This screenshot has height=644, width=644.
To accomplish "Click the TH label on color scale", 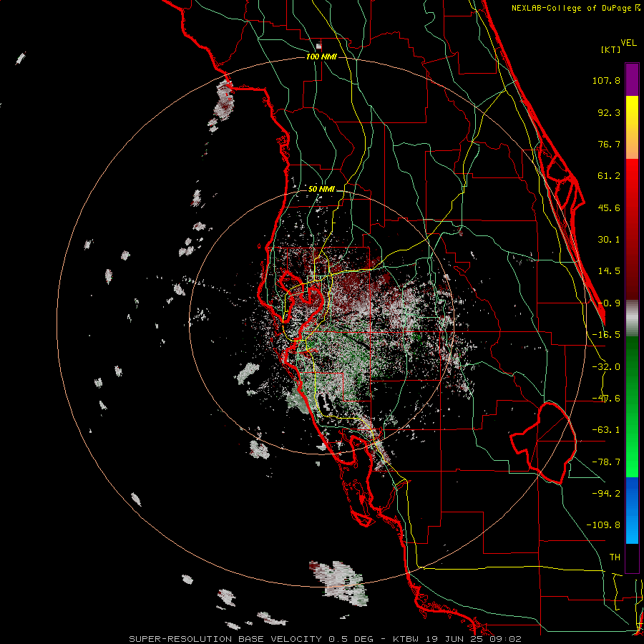I will click(615, 557).
